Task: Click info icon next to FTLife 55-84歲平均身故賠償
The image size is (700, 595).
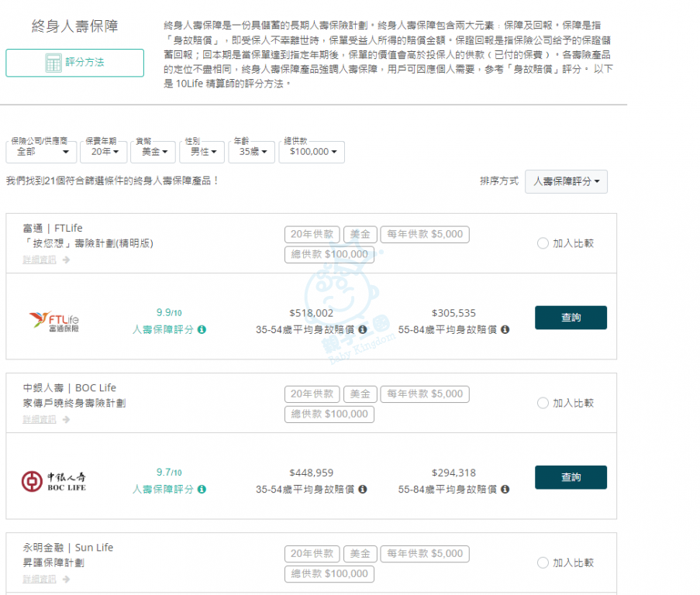Action: (x=505, y=329)
